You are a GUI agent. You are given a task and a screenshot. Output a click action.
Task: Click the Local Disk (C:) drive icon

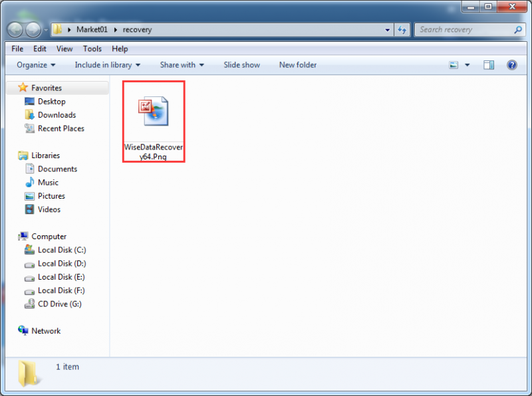(29, 250)
